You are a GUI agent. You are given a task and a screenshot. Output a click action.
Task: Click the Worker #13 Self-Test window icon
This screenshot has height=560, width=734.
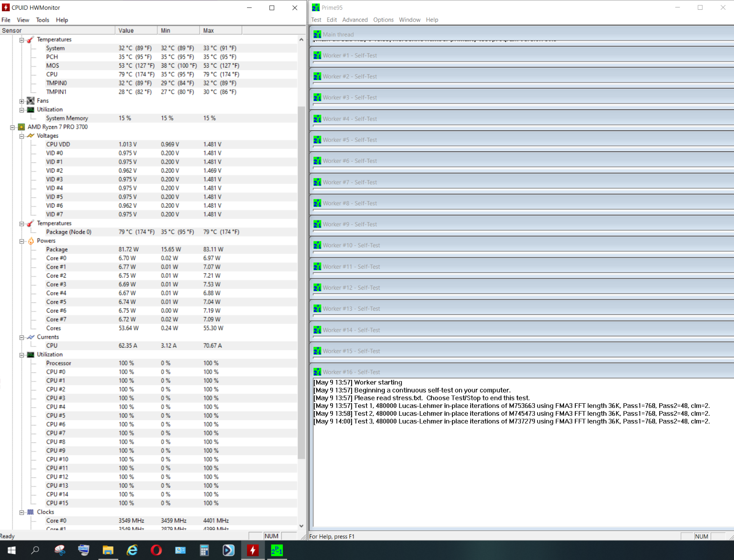pos(318,309)
